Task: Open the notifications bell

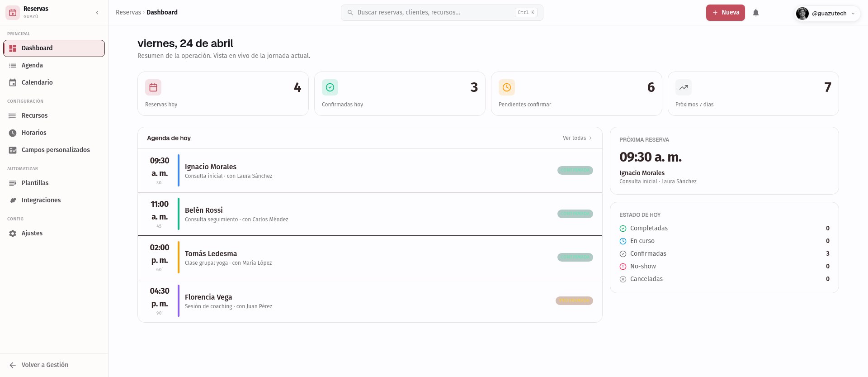Action: coord(756,13)
